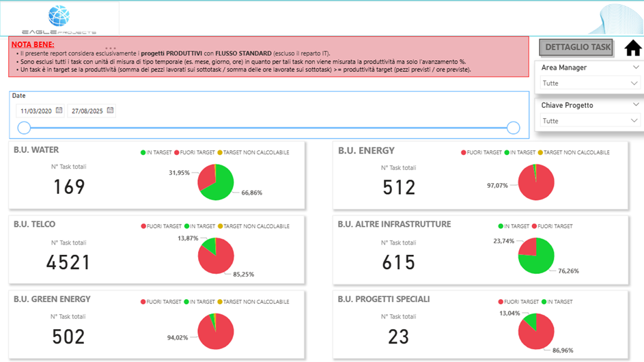
Task: Click the end date input field
Action: pyautogui.click(x=86, y=111)
